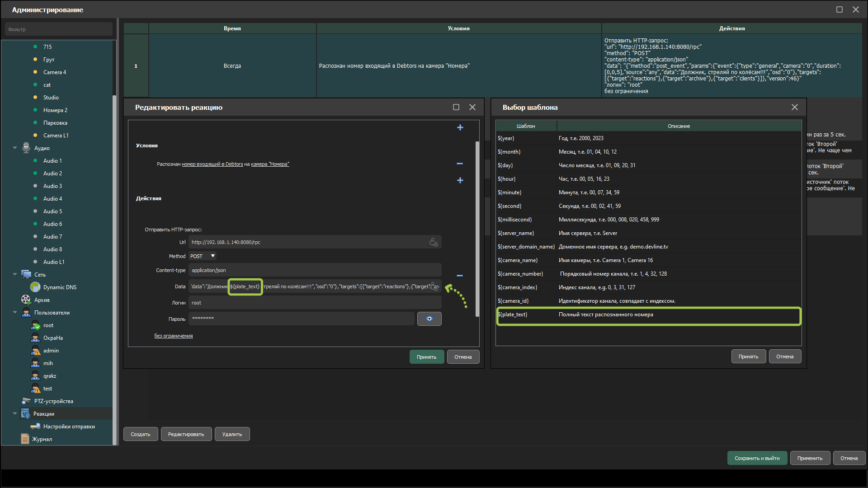Open the Архив item with the film reel icon
The image size is (868, 488).
point(42,300)
